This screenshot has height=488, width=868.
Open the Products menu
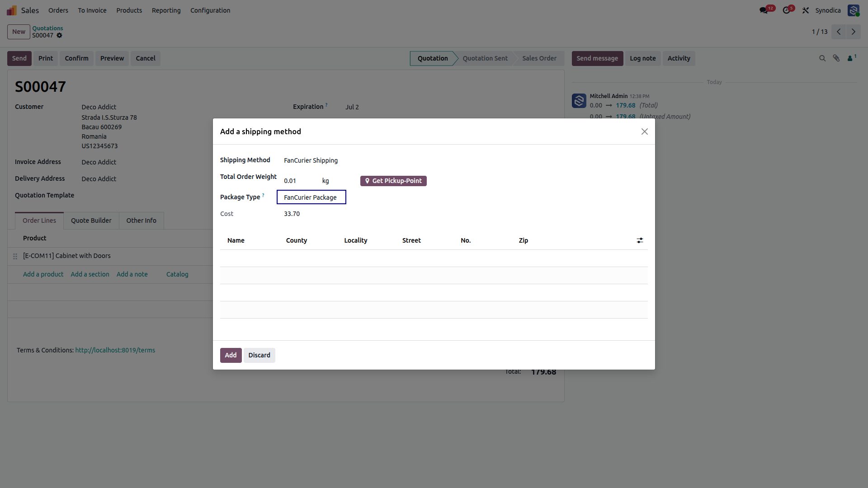click(129, 10)
